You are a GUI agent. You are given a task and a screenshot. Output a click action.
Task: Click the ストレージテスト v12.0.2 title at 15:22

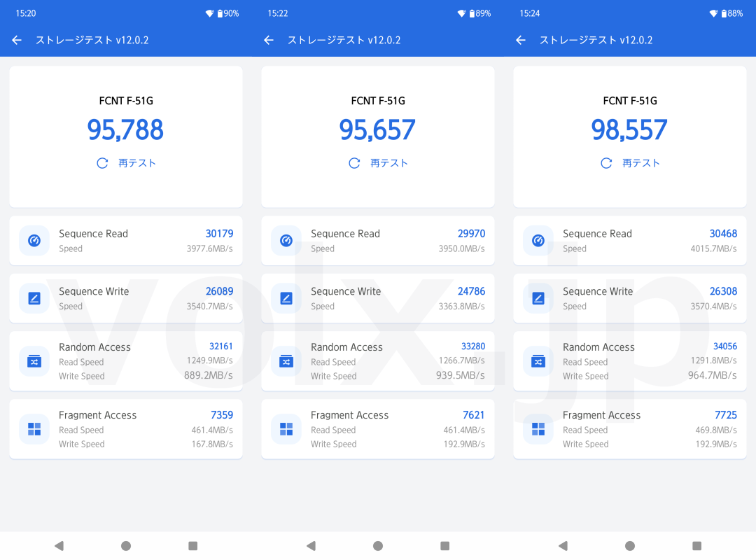pyautogui.click(x=344, y=40)
